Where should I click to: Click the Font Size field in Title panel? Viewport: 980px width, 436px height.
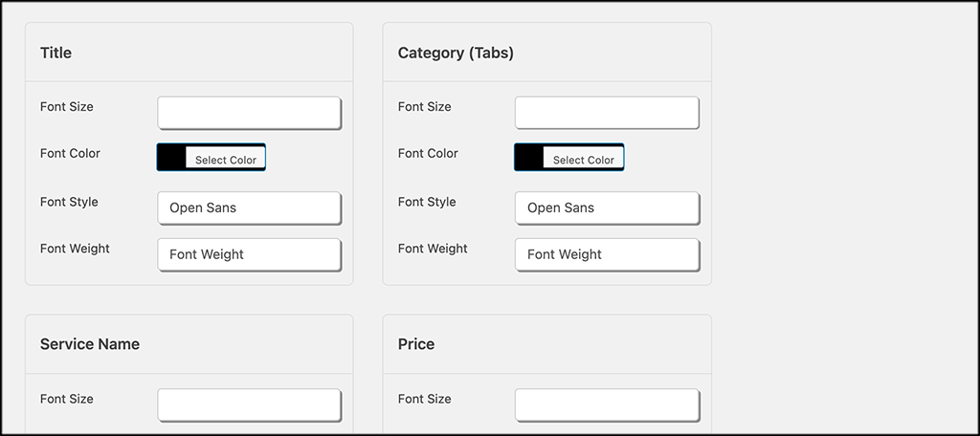pyautogui.click(x=249, y=113)
